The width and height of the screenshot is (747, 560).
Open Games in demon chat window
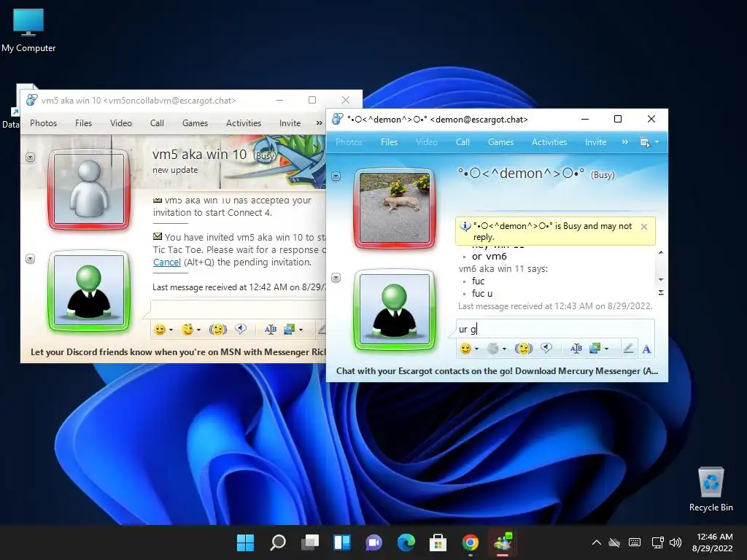click(x=500, y=142)
